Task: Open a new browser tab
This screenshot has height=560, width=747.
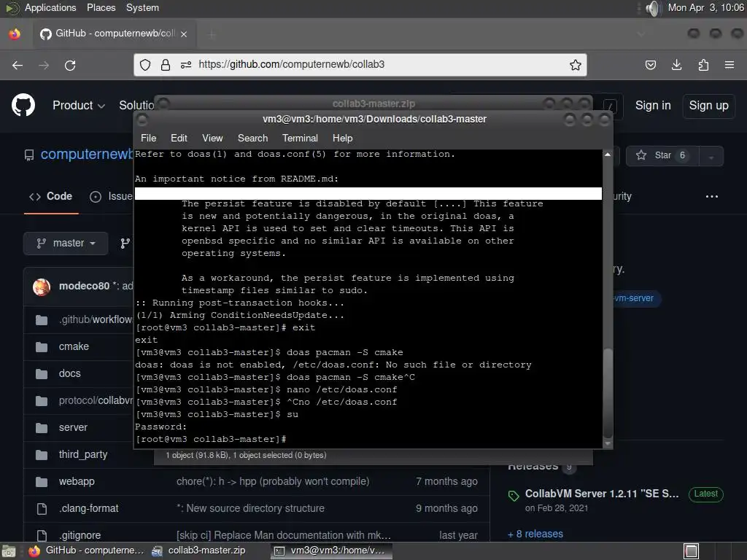Action: pyautogui.click(x=212, y=34)
